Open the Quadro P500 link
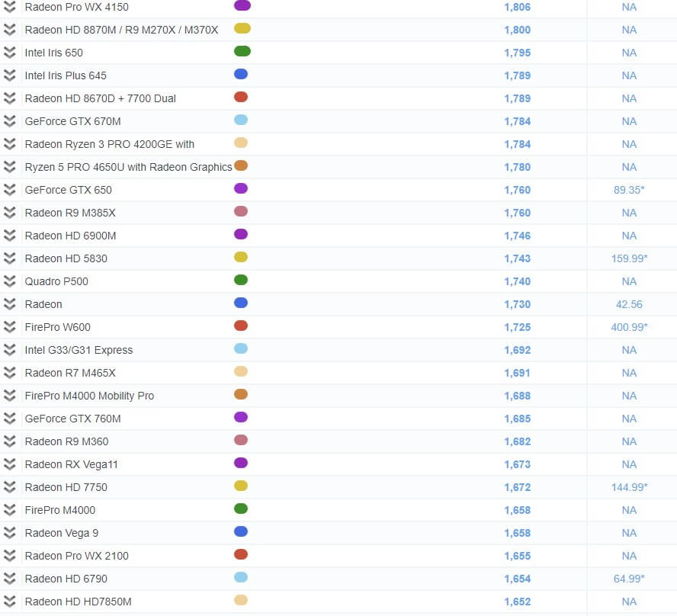This screenshot has height=616, width=677. tap(56, 281)
